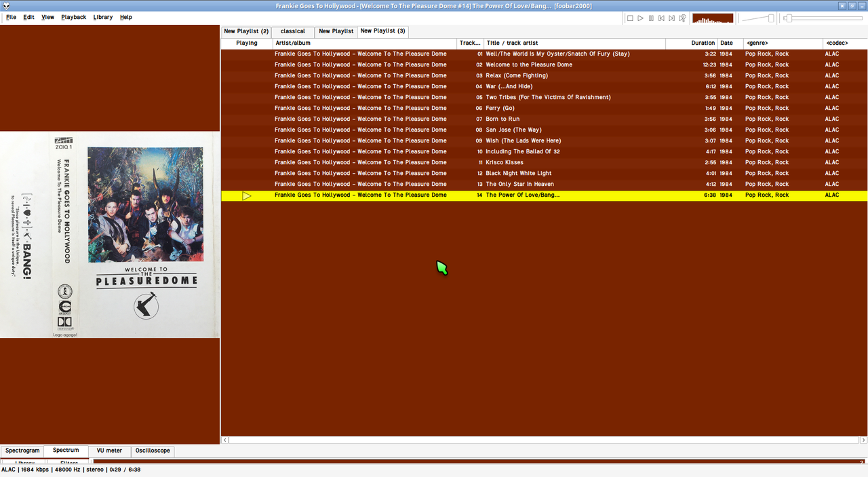This screenshot has width=868, height=477.
Task: Sort by the Track number column header
Action: click(470, 43)
